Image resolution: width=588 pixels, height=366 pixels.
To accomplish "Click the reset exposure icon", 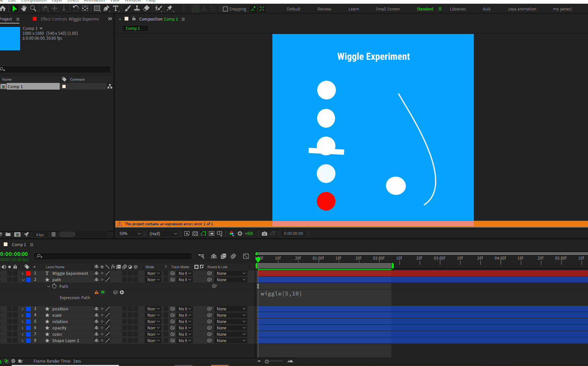I will [x=240, y=234].
